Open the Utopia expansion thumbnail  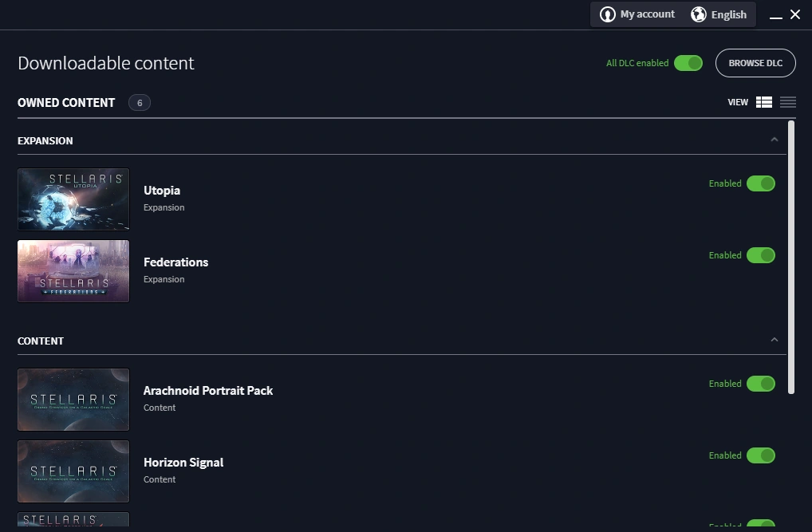click(x=73, y=199)
